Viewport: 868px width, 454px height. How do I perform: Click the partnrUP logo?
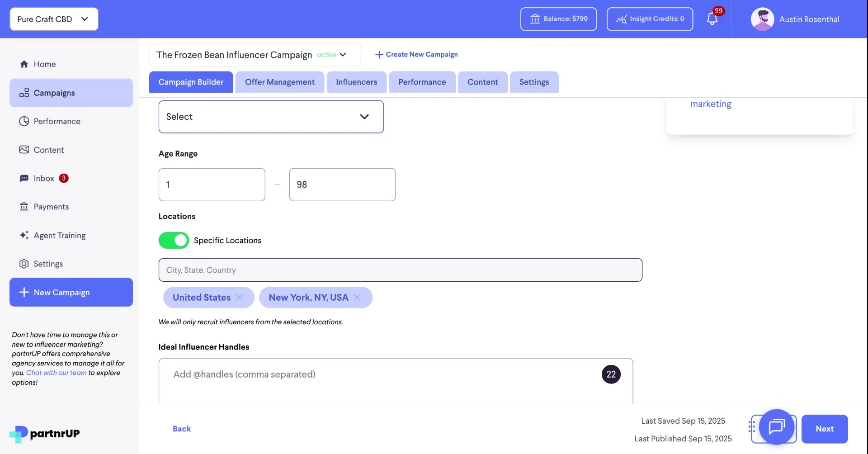click(44, 434)
